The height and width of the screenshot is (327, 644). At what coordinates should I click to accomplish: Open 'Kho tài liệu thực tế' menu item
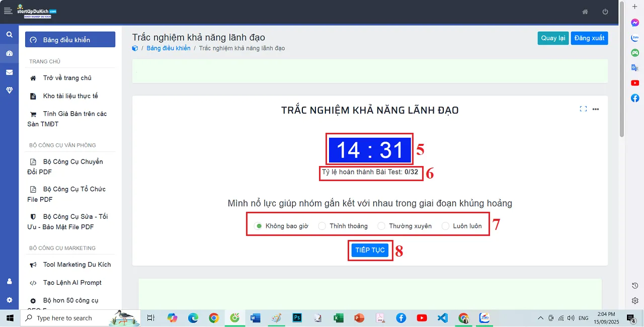point(70,96)
